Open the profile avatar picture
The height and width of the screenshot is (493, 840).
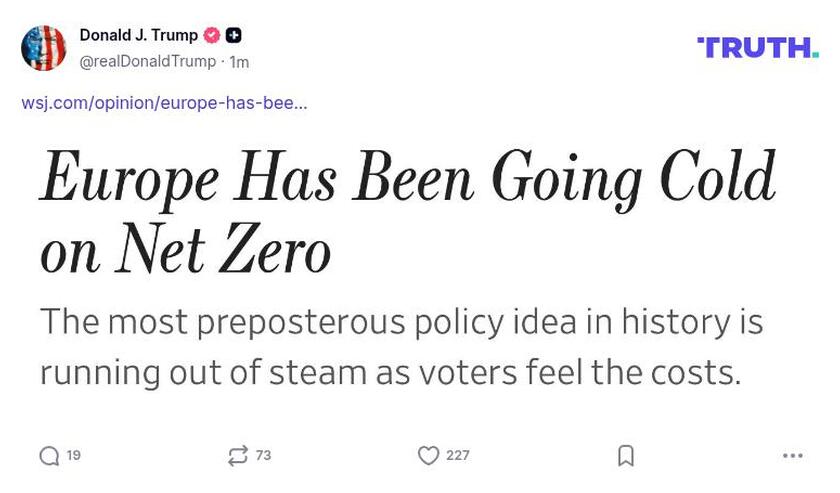[44, 48]
